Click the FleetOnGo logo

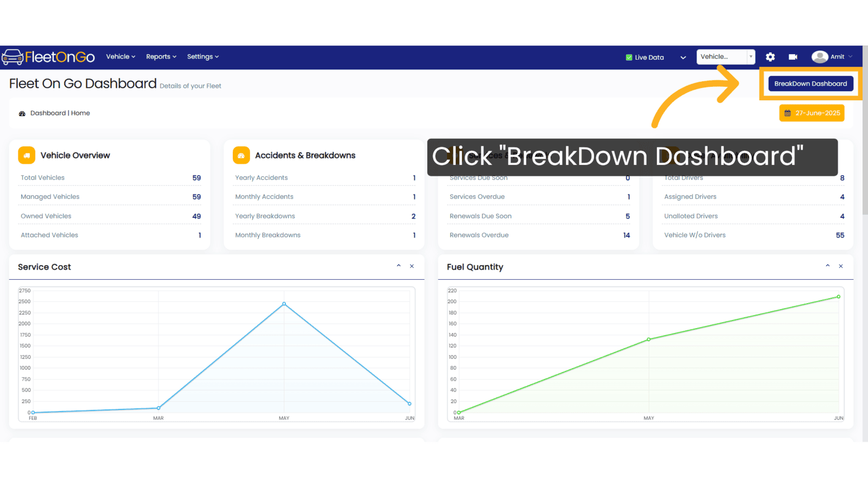pyautogui.click(x=48, y=57)
